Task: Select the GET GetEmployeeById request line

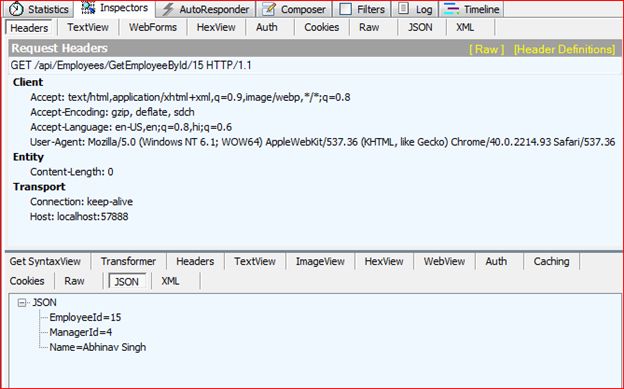Action: pos(131,65)
